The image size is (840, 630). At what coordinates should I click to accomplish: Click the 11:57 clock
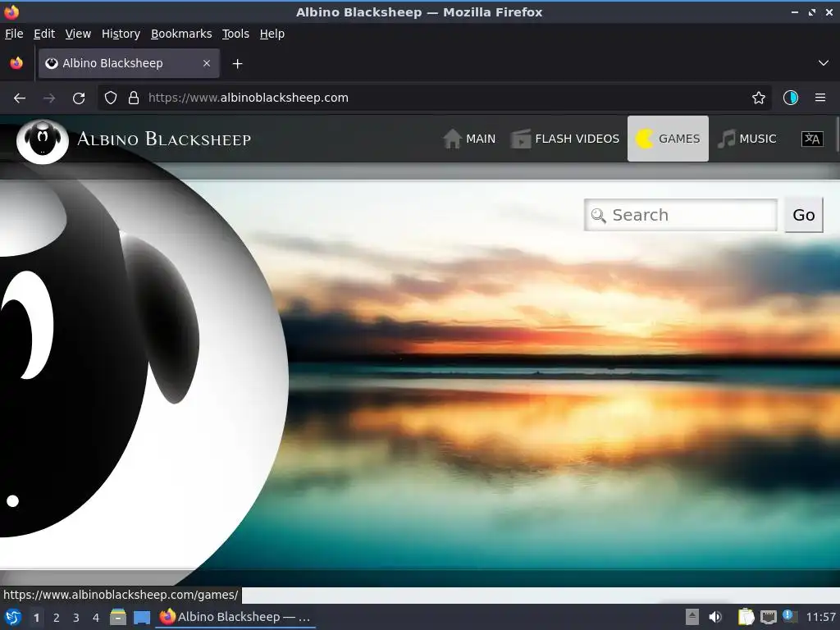pos(820,617)
